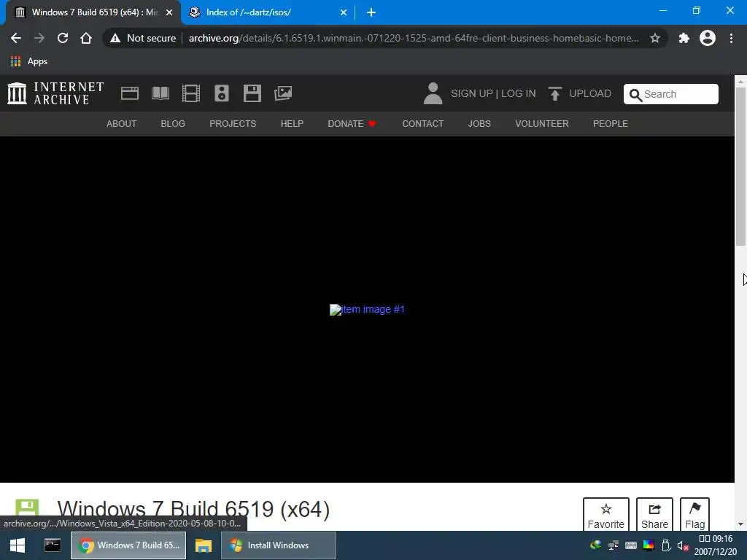
Task: Open the Chrome profile avatar icon
Action: [708, 38]
